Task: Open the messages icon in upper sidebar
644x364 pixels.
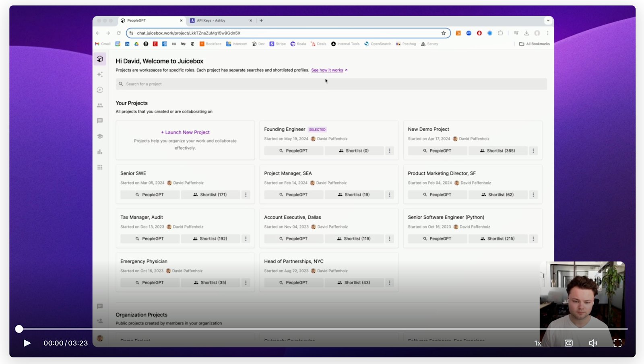Action: [x=100, y=121]
